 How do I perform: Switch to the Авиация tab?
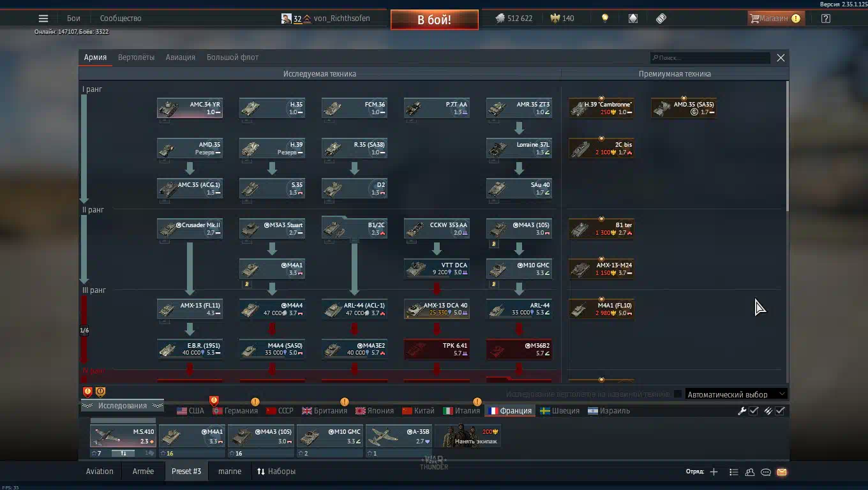pos(181,57)
